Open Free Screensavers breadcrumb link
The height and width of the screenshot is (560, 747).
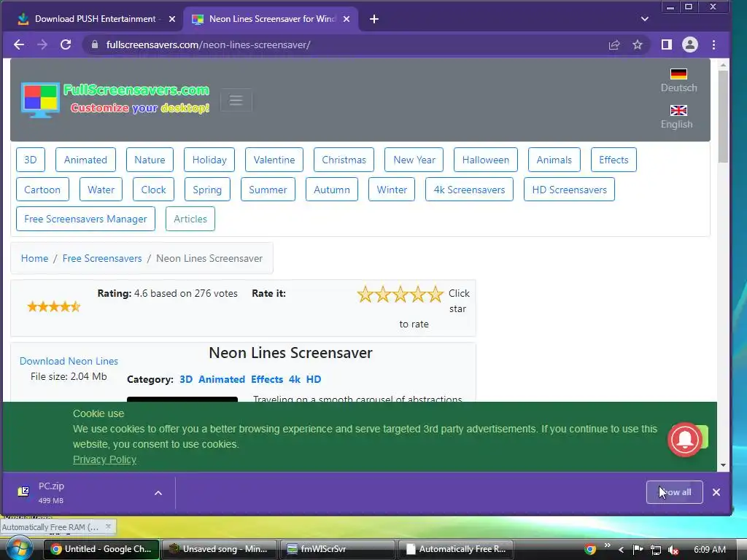pos(102,258)
